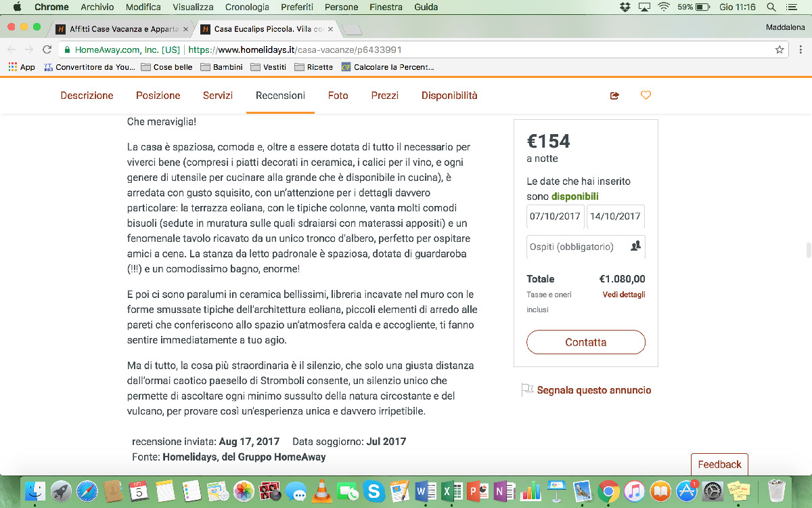Click the page scrollbar thumb

coord(808,250)
